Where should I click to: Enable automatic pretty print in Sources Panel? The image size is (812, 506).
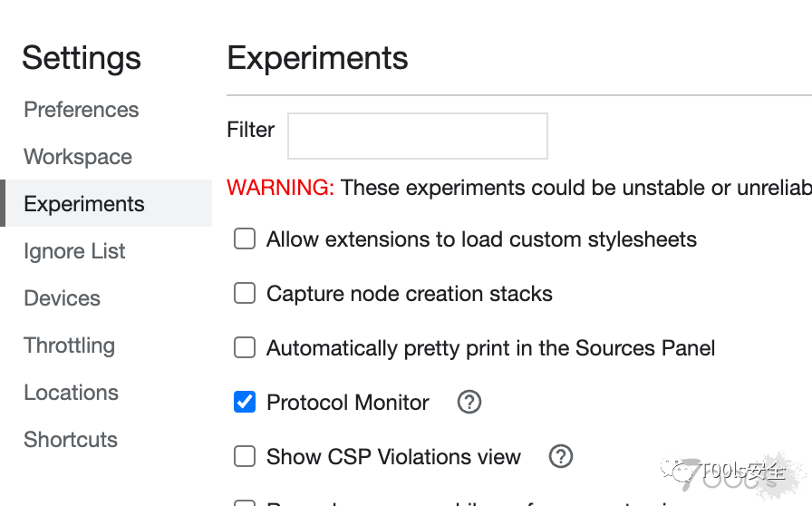[x=245, y=348]
